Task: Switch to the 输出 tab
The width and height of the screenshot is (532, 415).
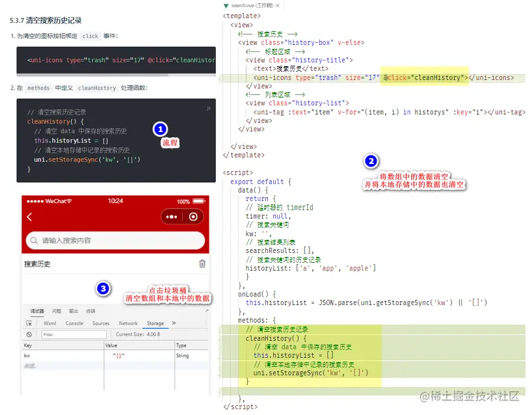Action: [73, 311]
